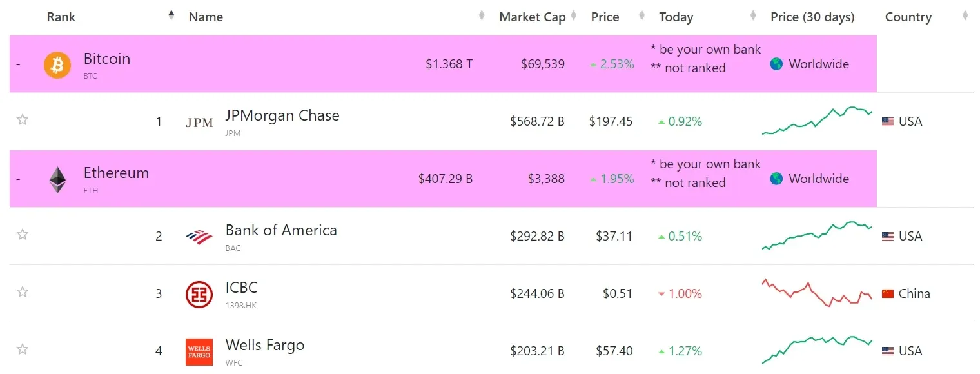The image size is (980, 374).
Task: Toggle the favorite star for ICBC
Action: 23,292
